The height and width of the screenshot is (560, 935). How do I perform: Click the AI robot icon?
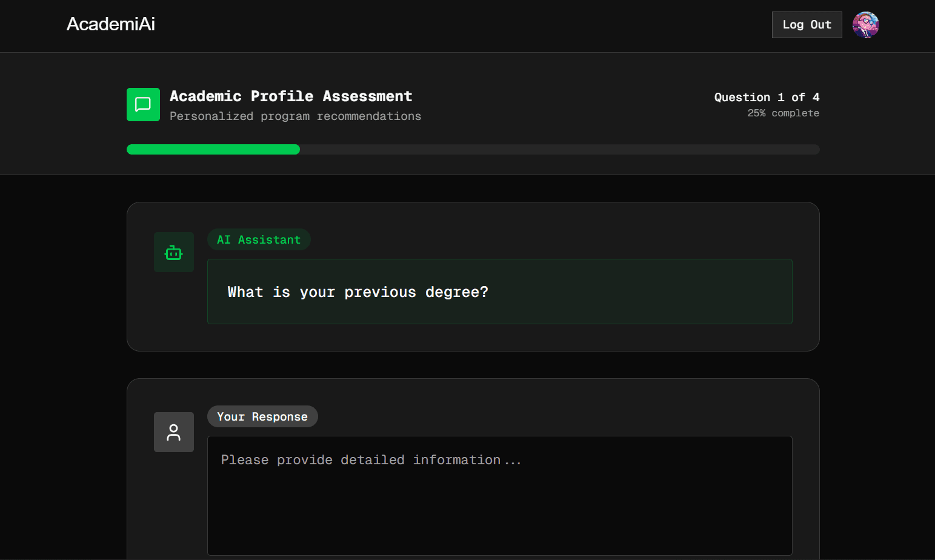[174, 252]
